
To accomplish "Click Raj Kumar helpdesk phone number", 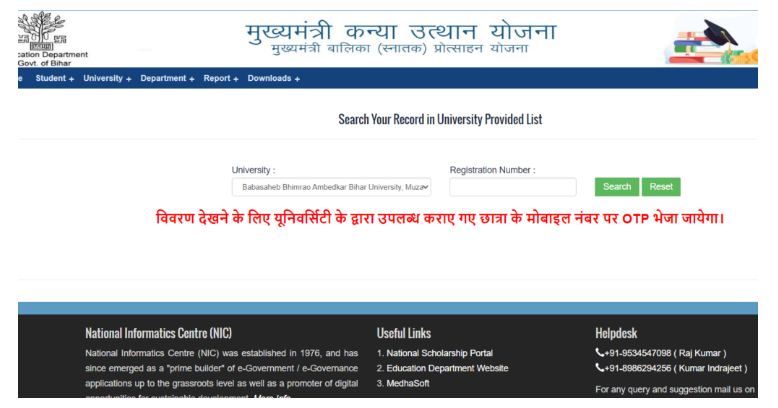I will (665, 353).
